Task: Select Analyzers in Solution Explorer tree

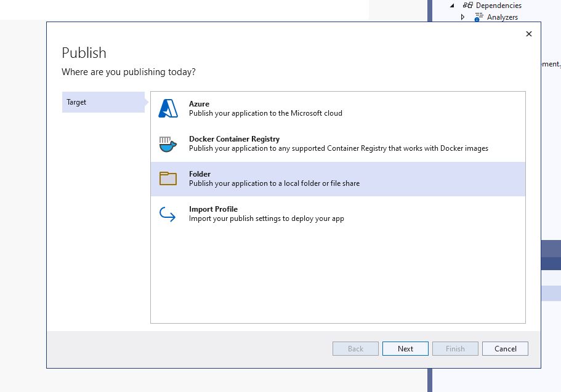Action: [502, 17]
